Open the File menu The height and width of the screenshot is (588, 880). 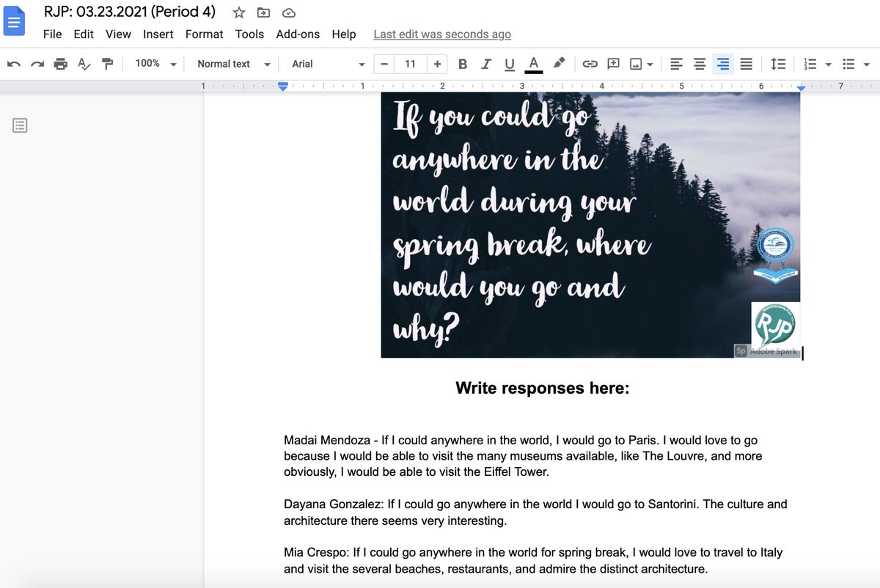52,34
